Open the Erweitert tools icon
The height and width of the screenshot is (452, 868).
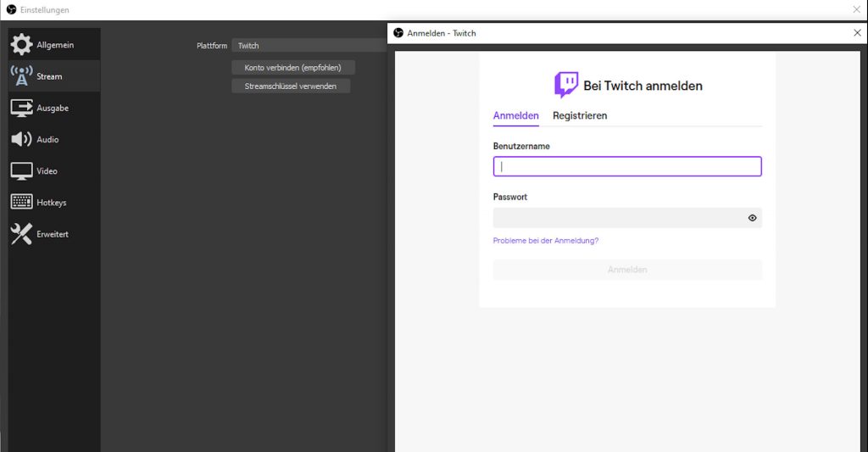pyautogui.click(x=21, y=234)
